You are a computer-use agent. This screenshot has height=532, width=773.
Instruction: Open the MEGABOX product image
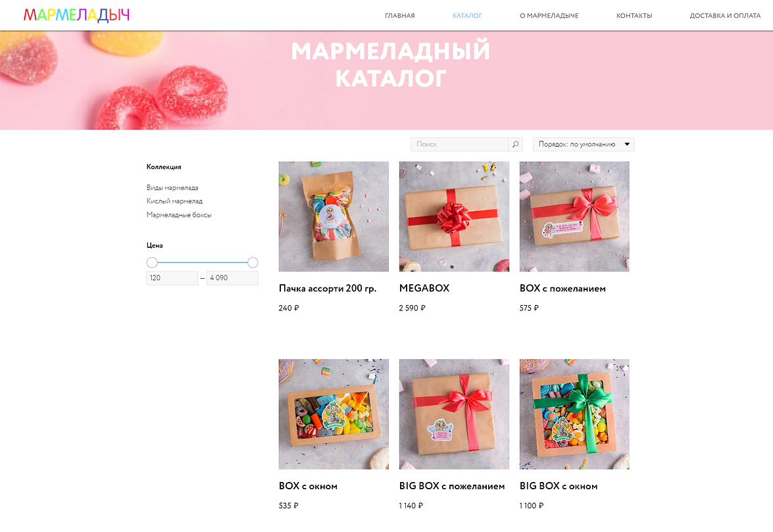click(454, 216)
